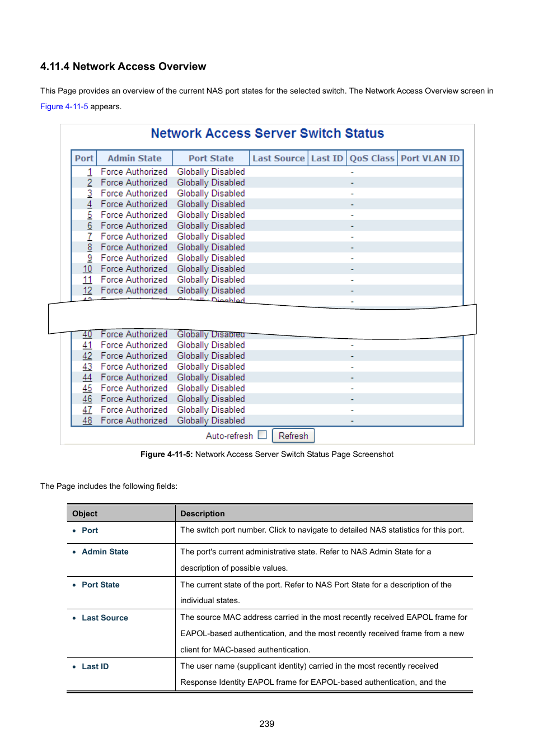Select Force Authorized in port 48 row
This screenshot has height=756, width=534.
point(134,421)
